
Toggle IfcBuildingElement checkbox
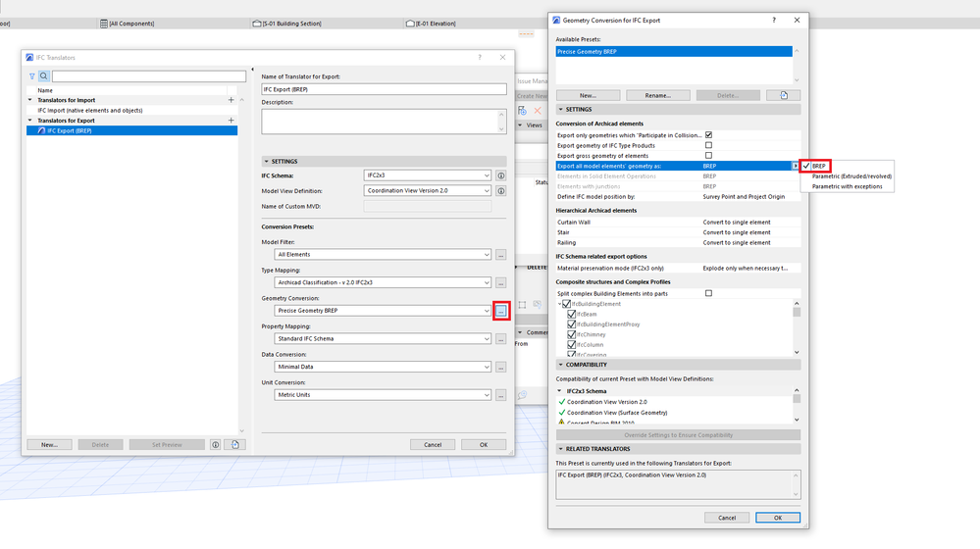coord(566,304)
